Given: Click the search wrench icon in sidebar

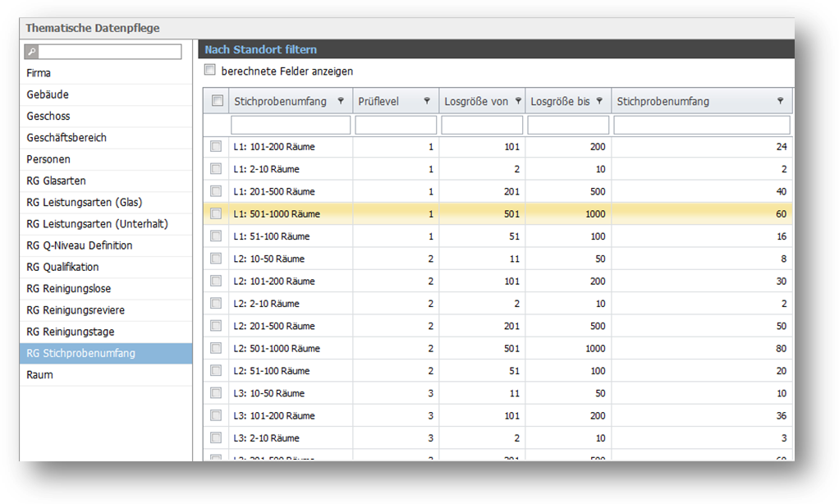Looking at the screenshot, I should click(31, 52).
